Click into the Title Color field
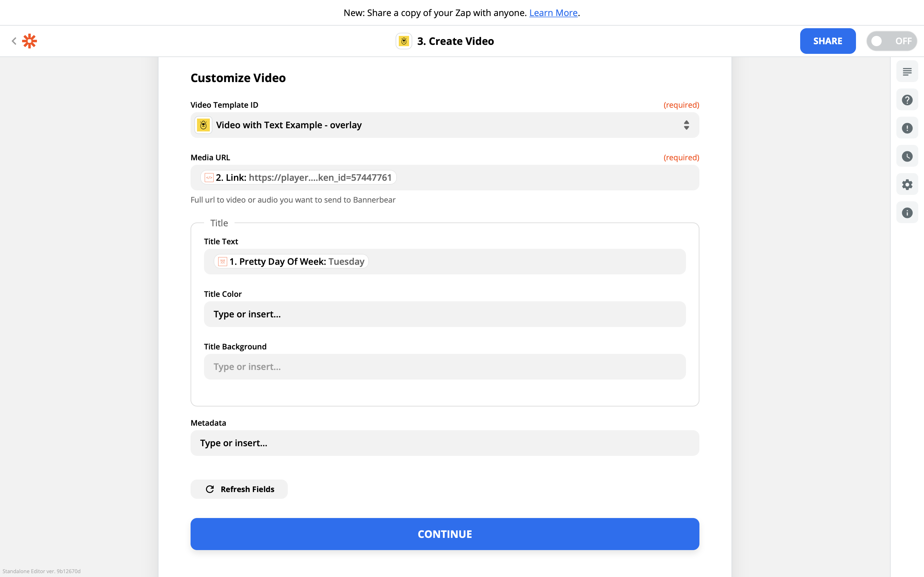Screen dimensions: 924x577 tap(444, 314)
